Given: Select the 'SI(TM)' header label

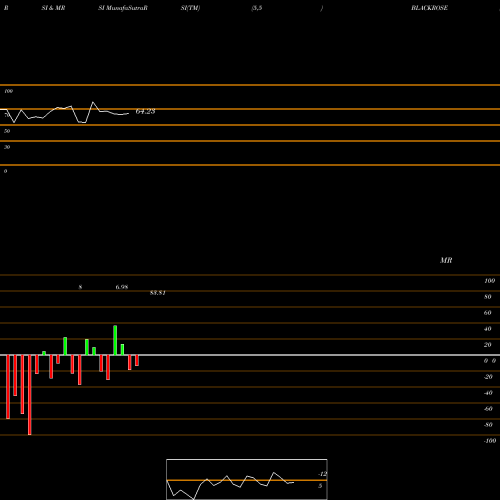Looking at the screenshot, I should pos(190,8).
